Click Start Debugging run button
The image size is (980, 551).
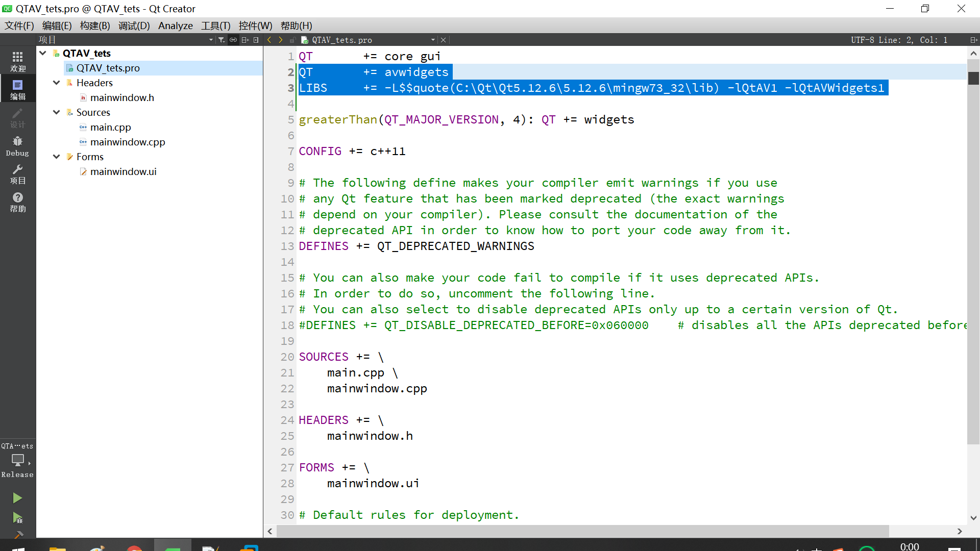(x=17, y=518)
